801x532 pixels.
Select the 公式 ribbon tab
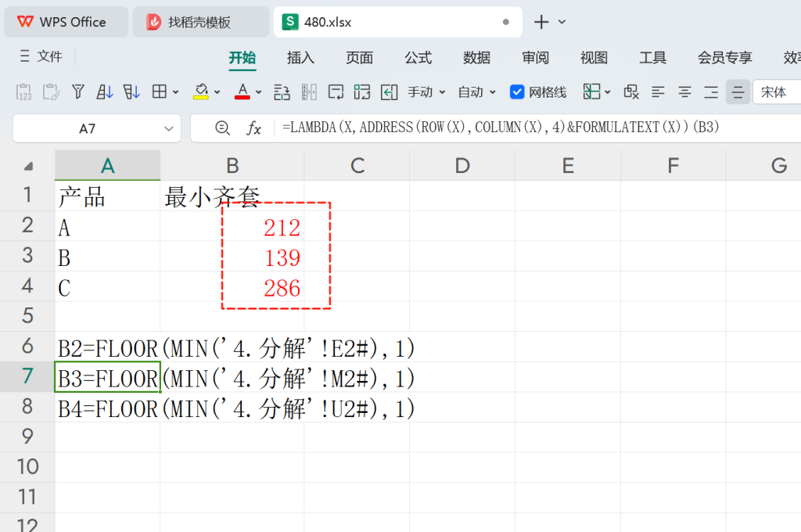tap(418, 57)
